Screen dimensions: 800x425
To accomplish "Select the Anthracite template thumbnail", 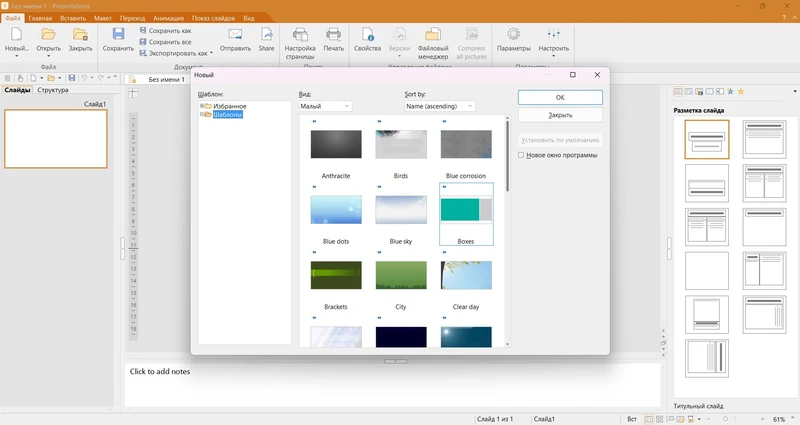I will coord(336,144).
